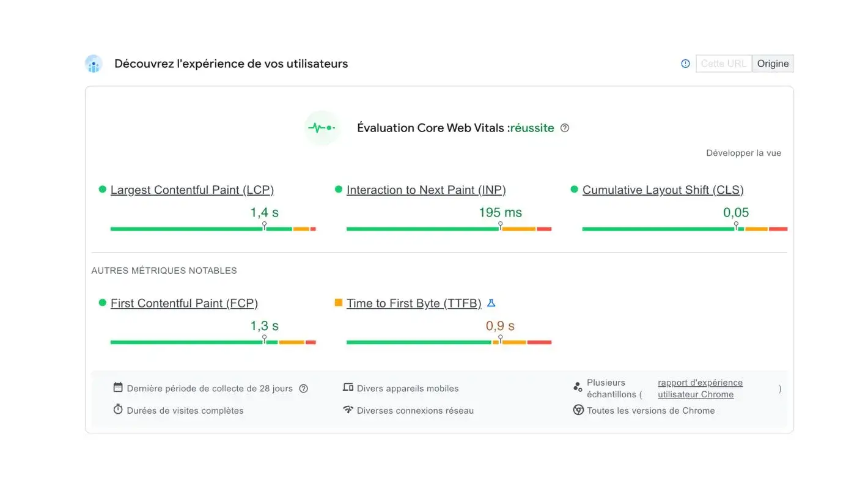Viewport: 868px width, 489px height.
Task: Click Toutes les versions de Chrome text
Action: (651, 411)
